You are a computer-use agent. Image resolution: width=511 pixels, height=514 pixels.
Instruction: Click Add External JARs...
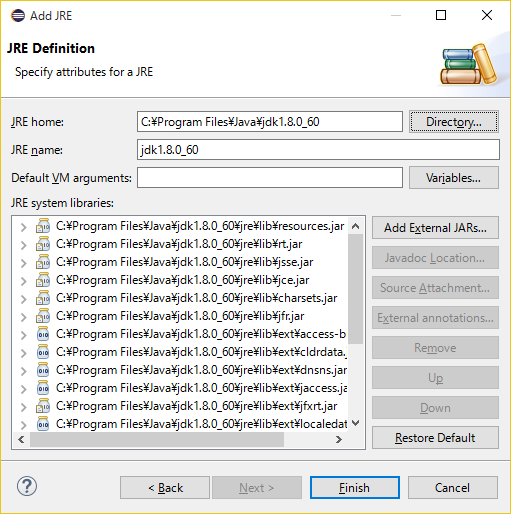click(x=435, y=228)
